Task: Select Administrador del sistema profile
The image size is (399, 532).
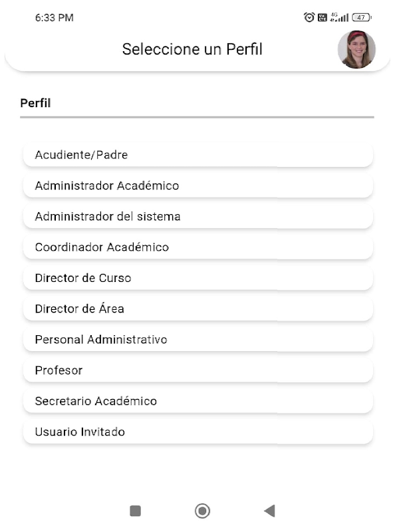Action: coord(198,217)
